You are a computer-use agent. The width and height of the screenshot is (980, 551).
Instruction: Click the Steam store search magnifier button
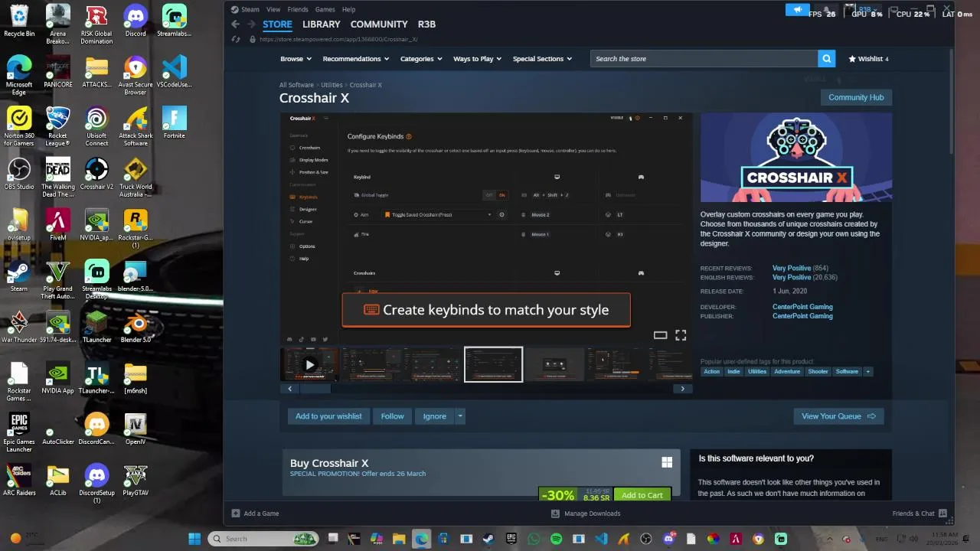pyautogui.click(x=826, y=59)
